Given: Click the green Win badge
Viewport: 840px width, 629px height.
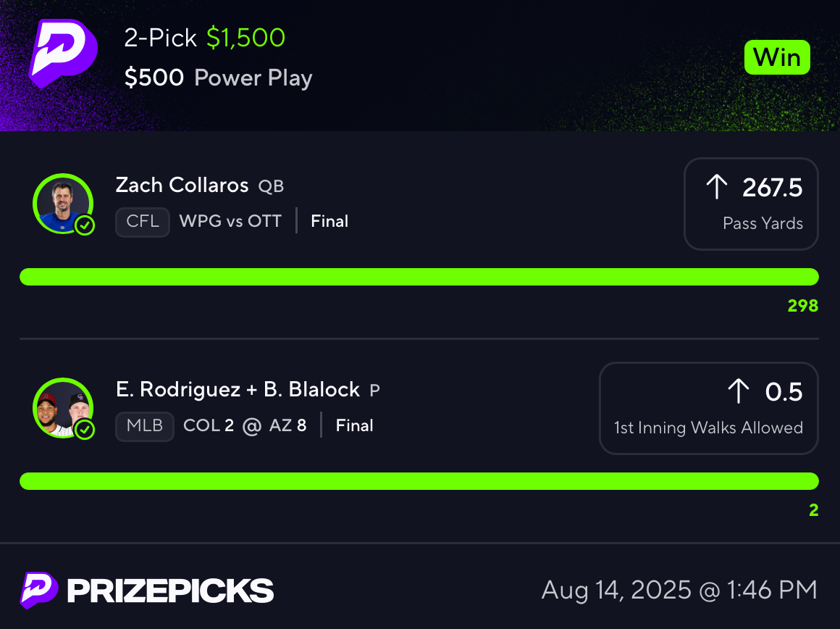Looking at the screenshot, I should coord(777,57).
